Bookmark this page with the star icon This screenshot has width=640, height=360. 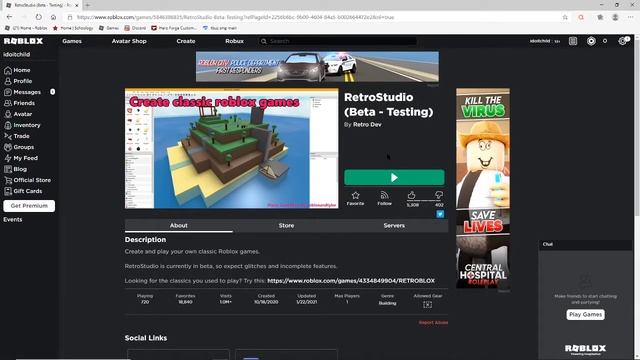tap(565, 17)
